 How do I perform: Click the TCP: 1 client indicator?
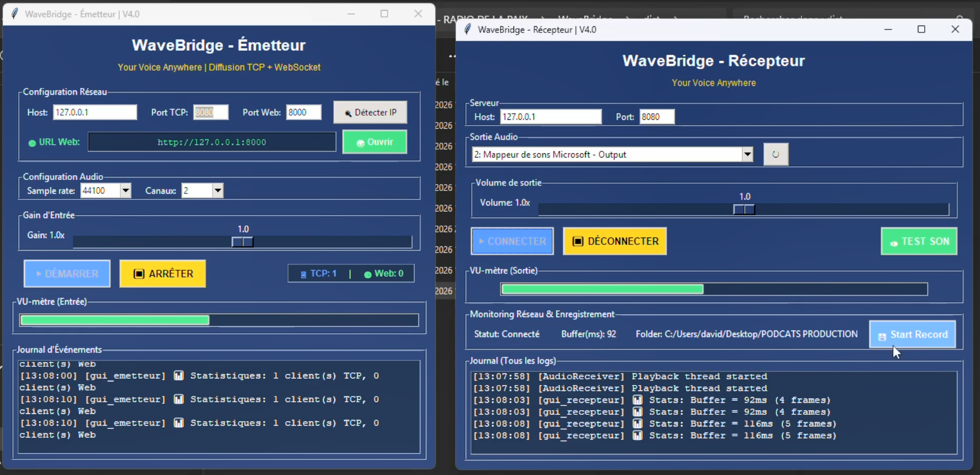coord(318,274)
